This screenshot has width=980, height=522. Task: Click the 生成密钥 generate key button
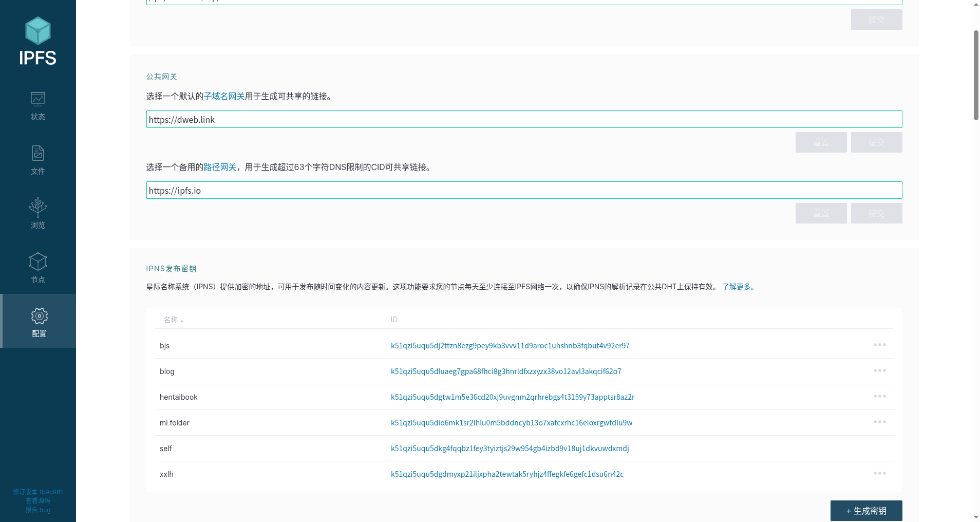point(866,511)
